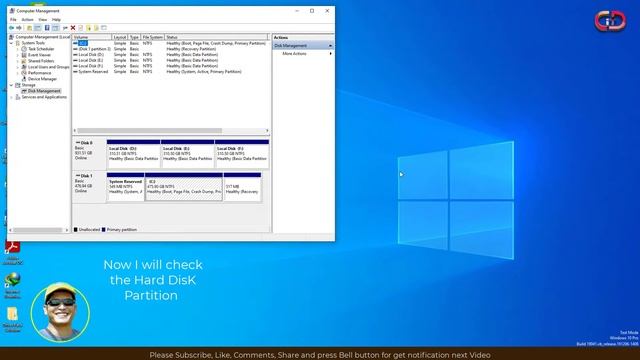Click the Disk Management header in Actions pane
Image resolution: width=640 pixels, height=360 pixels.
tap(303, 46)
